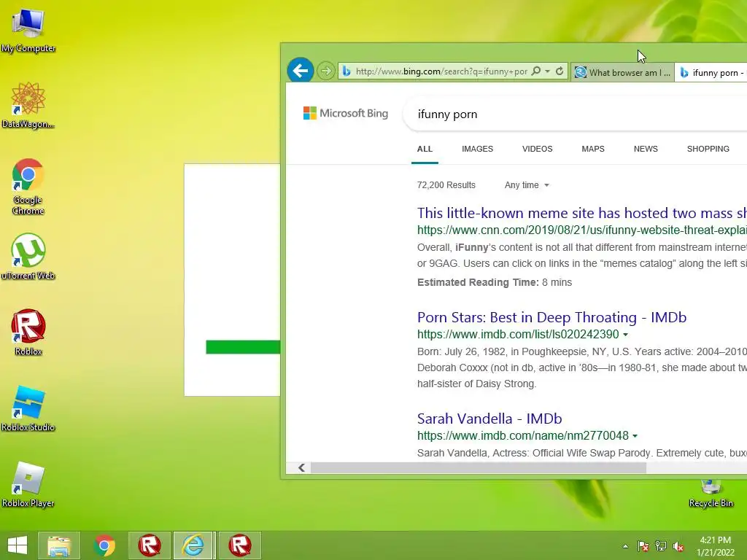The height and width of the screenshot is (560, 747).
Task: Open the Recycle Bin desktop icon
Action: [x=711, y=494]
